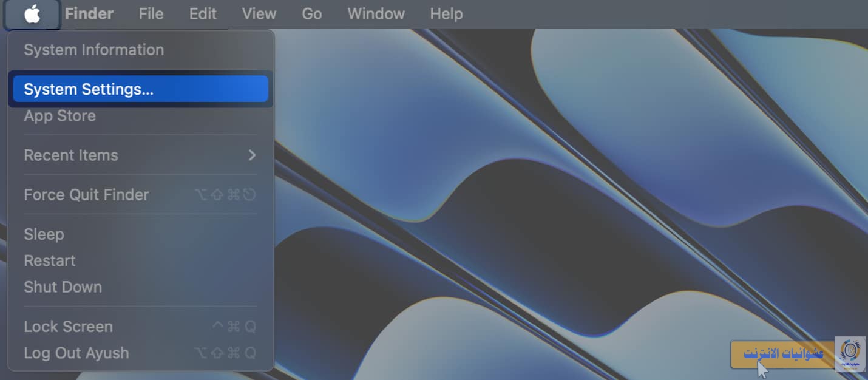This screenshot has width=868, height=380.
Task: Select Sleep in the Apple menu
Action: pyautogui.click(x=140, y=234)
